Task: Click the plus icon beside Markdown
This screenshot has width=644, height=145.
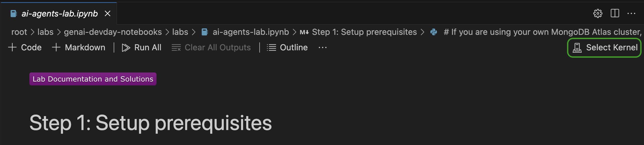Action: 56,47
